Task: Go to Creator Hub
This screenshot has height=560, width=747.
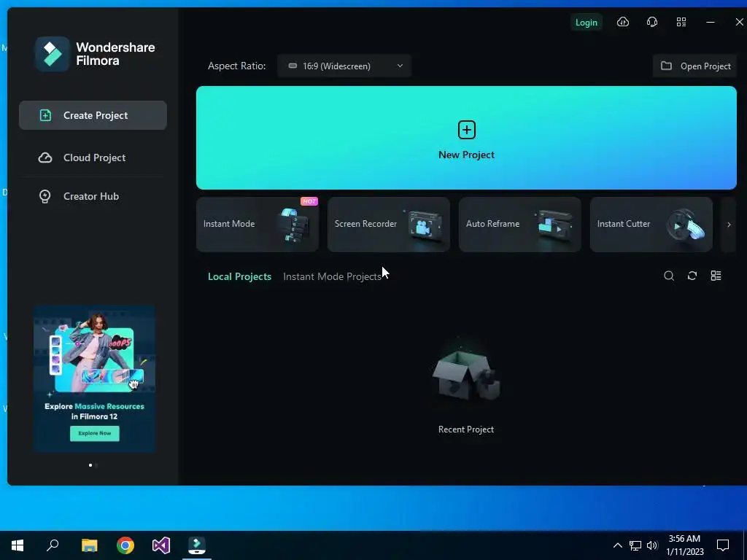Action: [93, 196]
